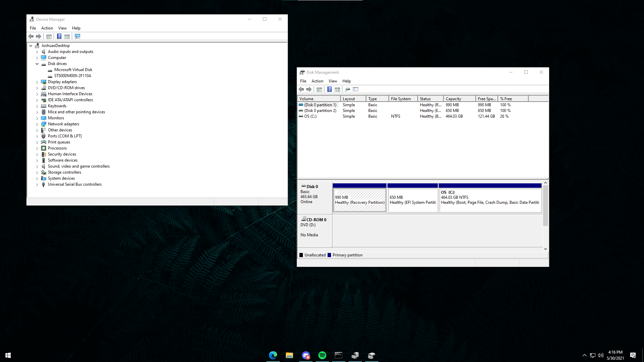Screen dimensions: 644x362
Task: Select Microsoft Virtual Disk item
Action: coord(73,70)
